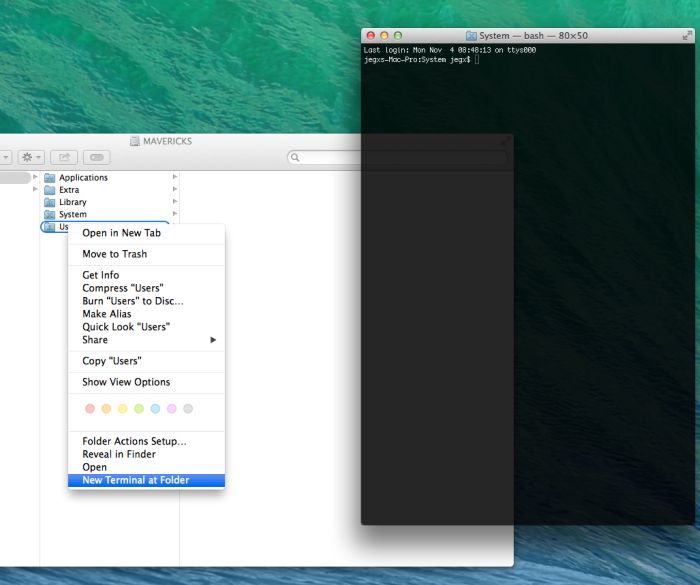Apply the red tag color
The width and height of the screenshot is (700, 585).
pos(90,409)
